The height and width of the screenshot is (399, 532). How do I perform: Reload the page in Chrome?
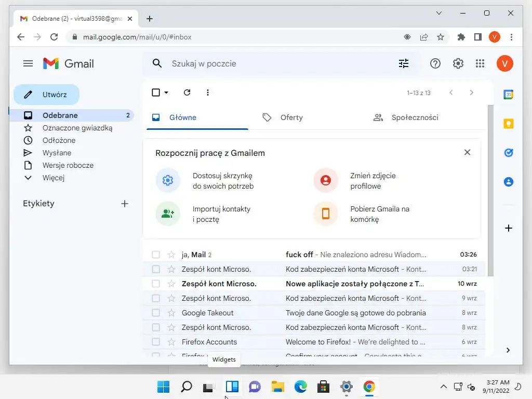tap(54, 37)
